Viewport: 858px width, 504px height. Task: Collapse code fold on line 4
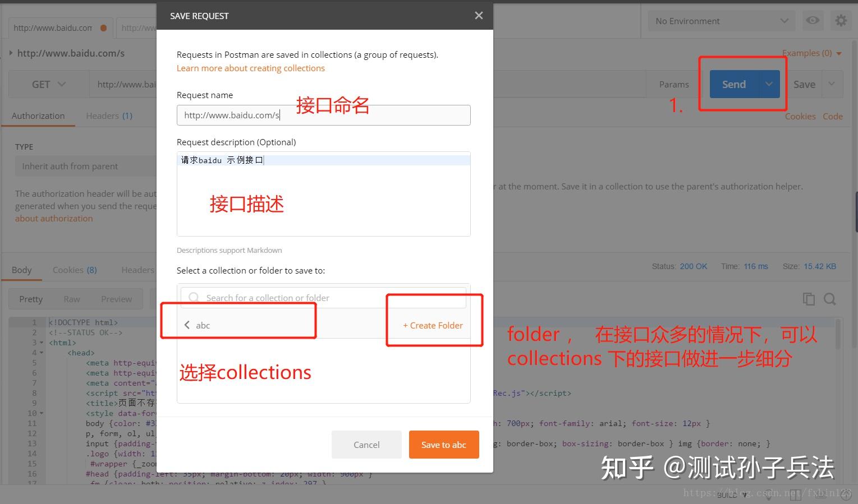pos(42,353)
